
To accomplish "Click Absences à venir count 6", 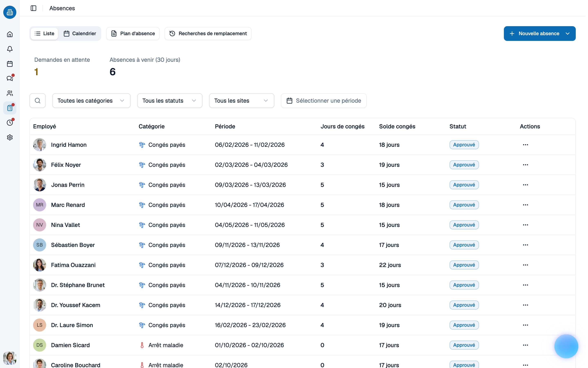I will click(x=112, y=72).
